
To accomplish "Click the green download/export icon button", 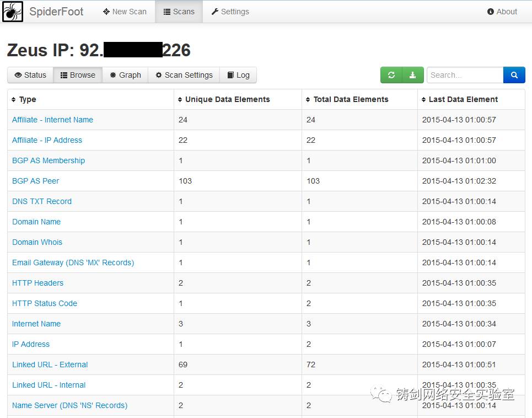I will 412,75.
